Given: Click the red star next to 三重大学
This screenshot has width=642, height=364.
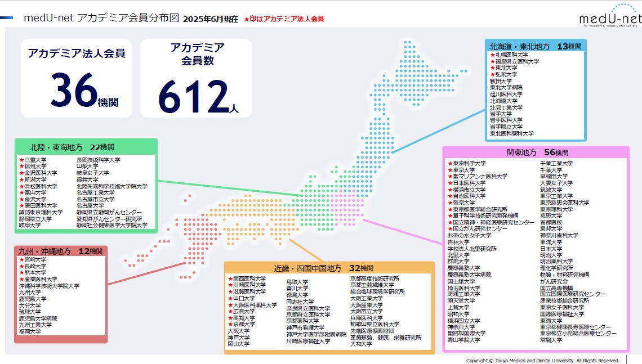Looking at the screenshot, I should [x=21, y=160].
